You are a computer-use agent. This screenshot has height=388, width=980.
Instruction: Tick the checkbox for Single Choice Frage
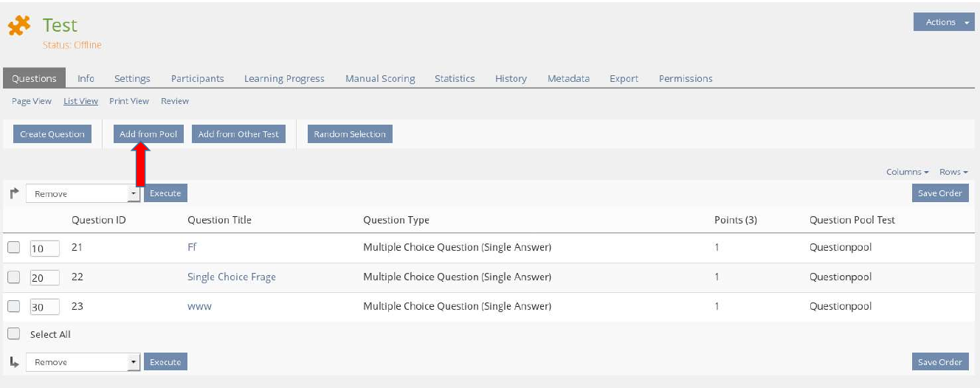[x=13, y=277]
